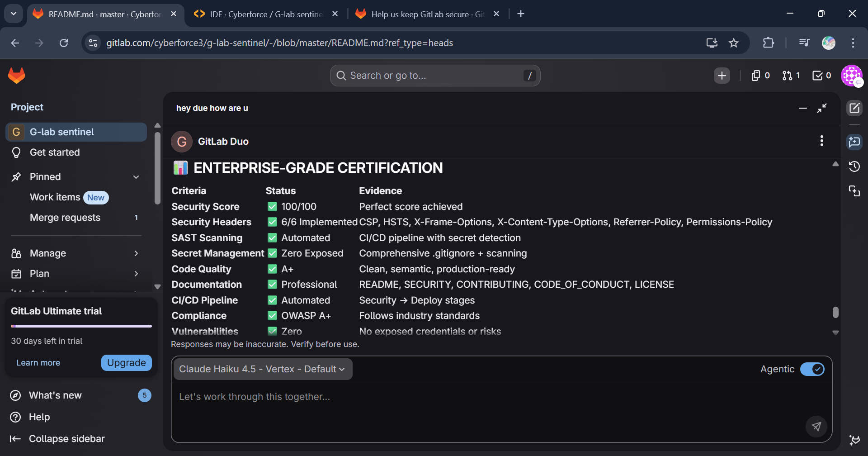Screen dimensions: 868x456
Task: Open Work items in sidebar
Action: [x=76, y=197]
